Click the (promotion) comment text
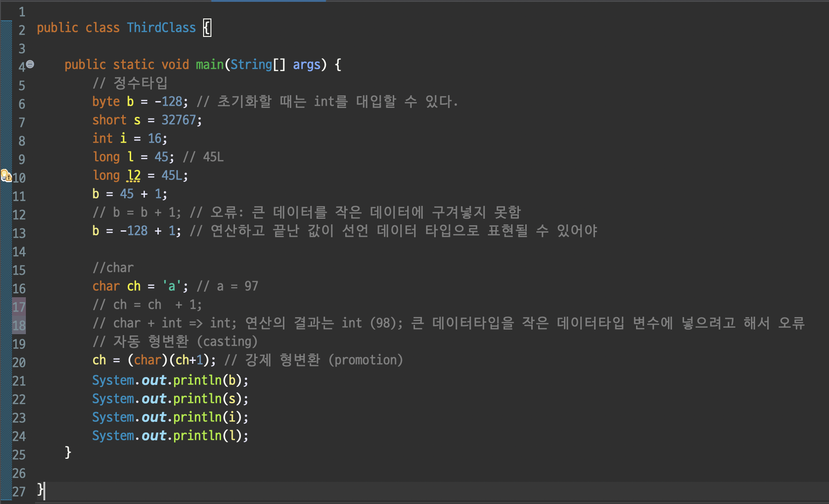The width and height of the screenshot is (829, 504). (366, 360)
